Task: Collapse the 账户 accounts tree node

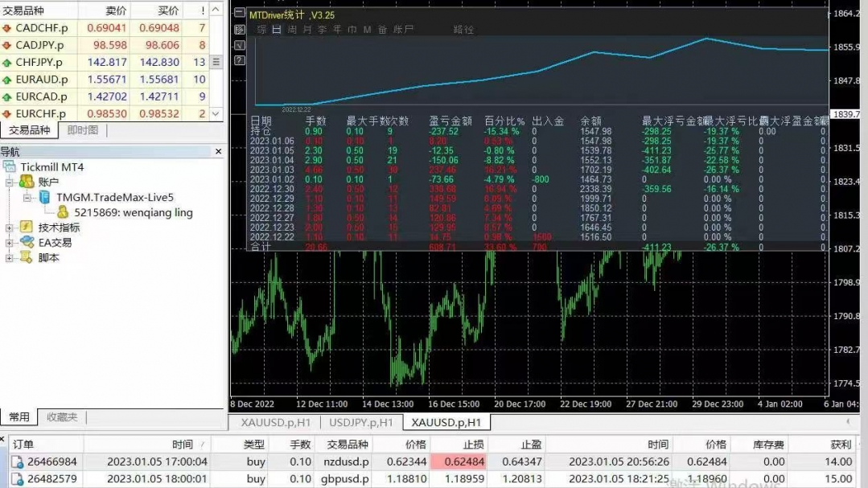Action: [10, 182]
